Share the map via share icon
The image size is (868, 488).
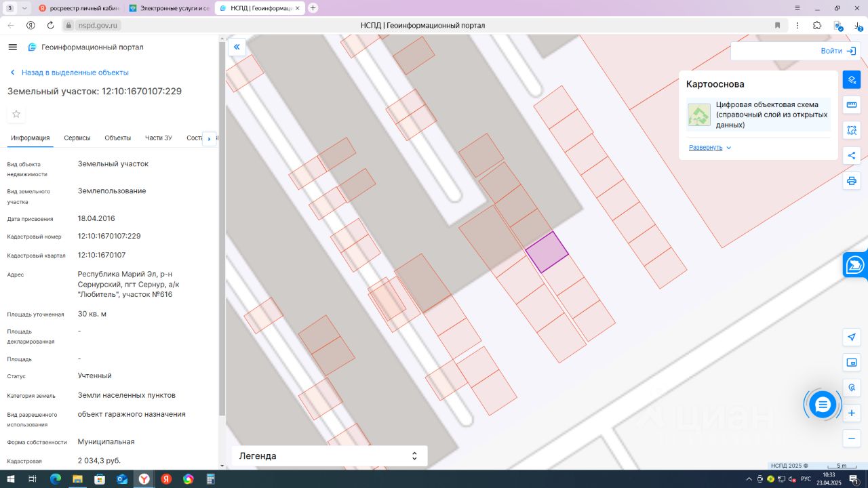click(852, 155)
